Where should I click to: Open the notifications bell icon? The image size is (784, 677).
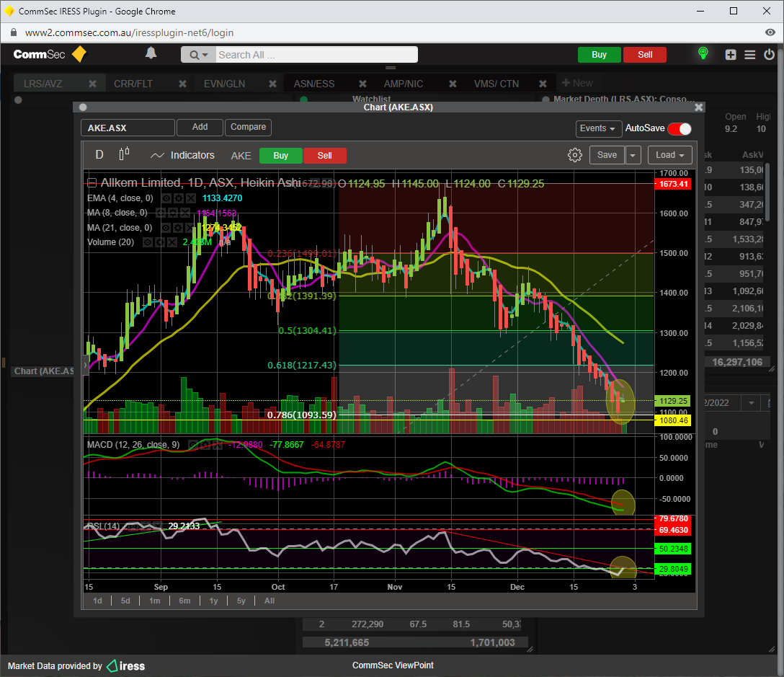pos(151,53)
